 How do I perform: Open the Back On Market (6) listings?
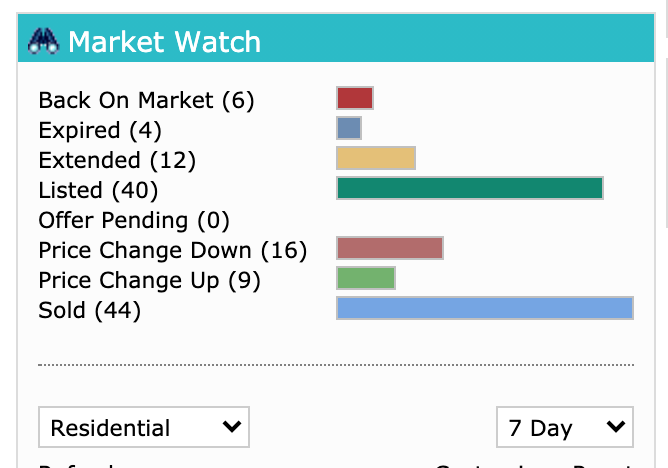pos(146,100)
